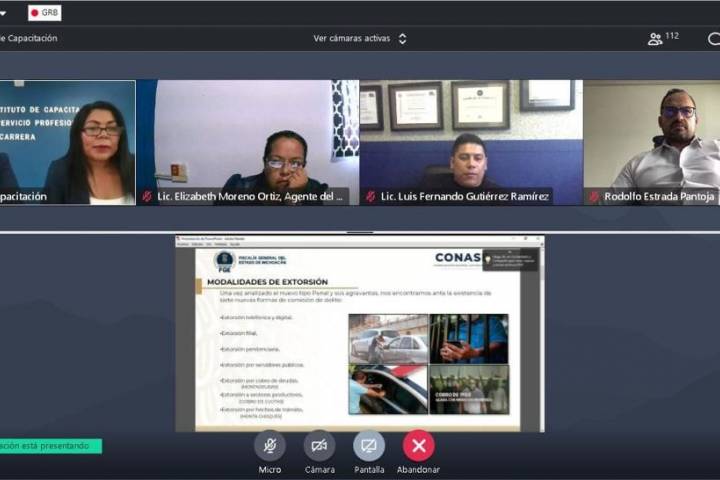The width and height of the screenshot is (720, 480).
Task: Toggle the Micro microphone button
Action: point(270,445)
